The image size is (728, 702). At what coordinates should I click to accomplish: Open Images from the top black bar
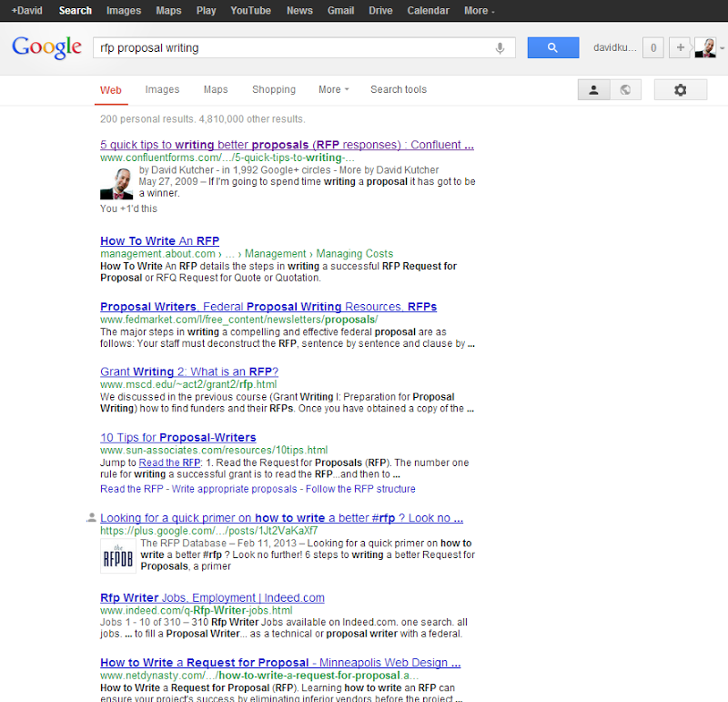(x=124, y=11)
